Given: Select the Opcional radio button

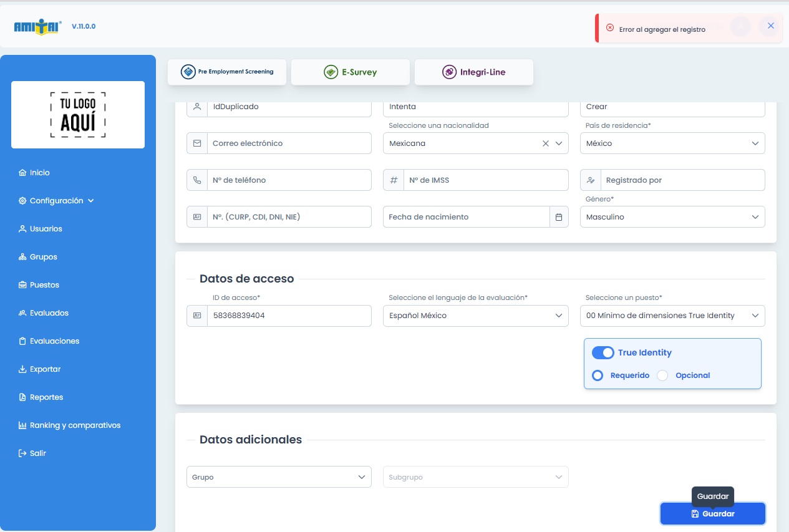Looking at the screenshot, I should tap(662, 375).
